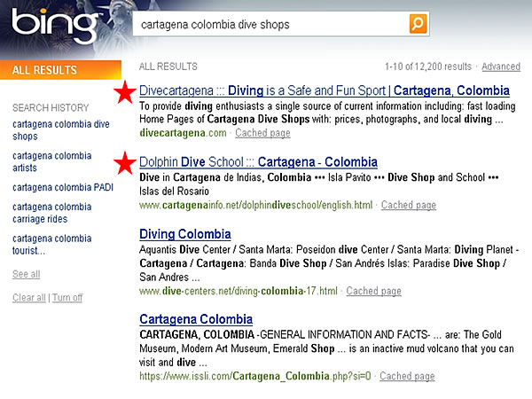Open the Dolphin Dive School result title
The image size is (532, 399).
click(x=258, y=162)
